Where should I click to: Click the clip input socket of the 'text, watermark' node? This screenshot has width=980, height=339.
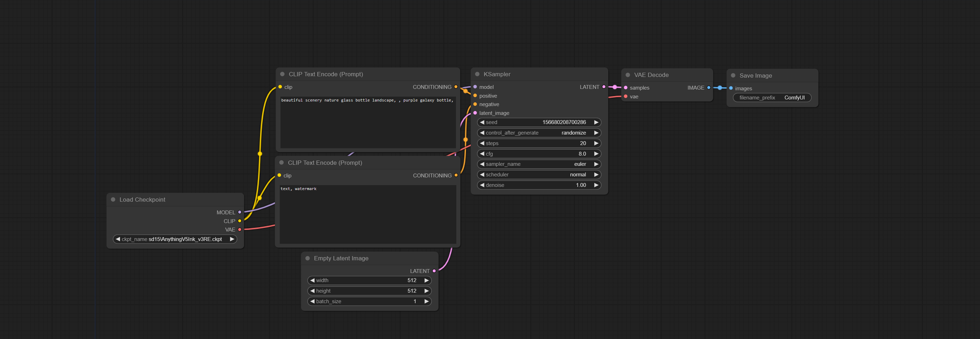coord(279,175)
